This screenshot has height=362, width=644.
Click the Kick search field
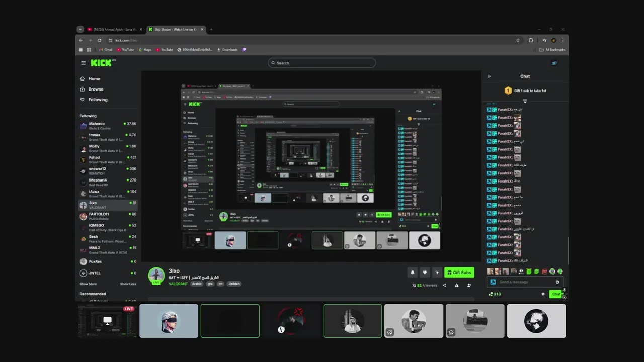tap(322, 63)
